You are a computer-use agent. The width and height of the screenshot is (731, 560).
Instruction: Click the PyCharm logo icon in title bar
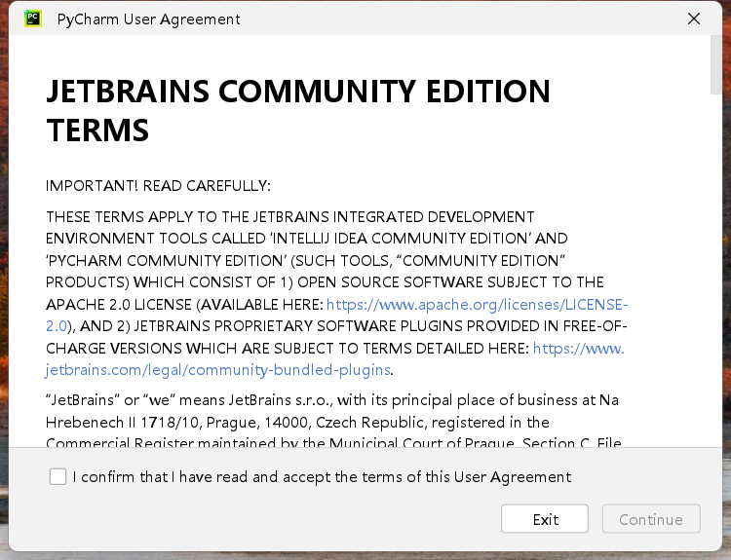33,19
